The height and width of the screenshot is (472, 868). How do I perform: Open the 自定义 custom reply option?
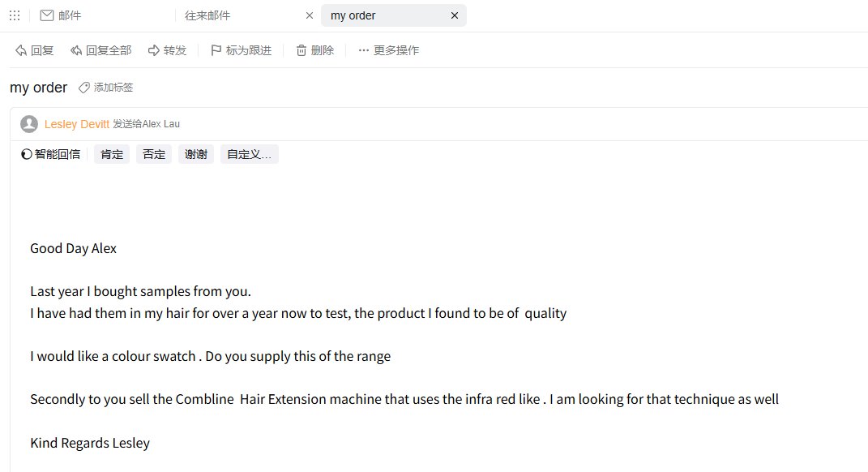coord(249,154)
